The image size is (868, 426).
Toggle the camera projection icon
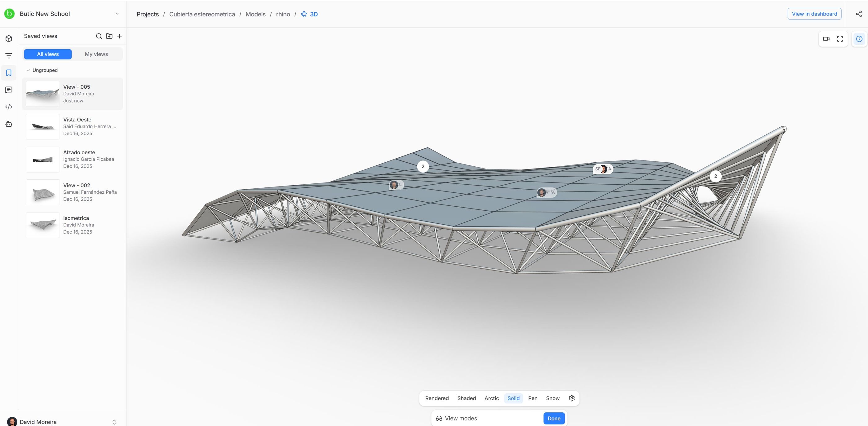click(x=826, y=39)
